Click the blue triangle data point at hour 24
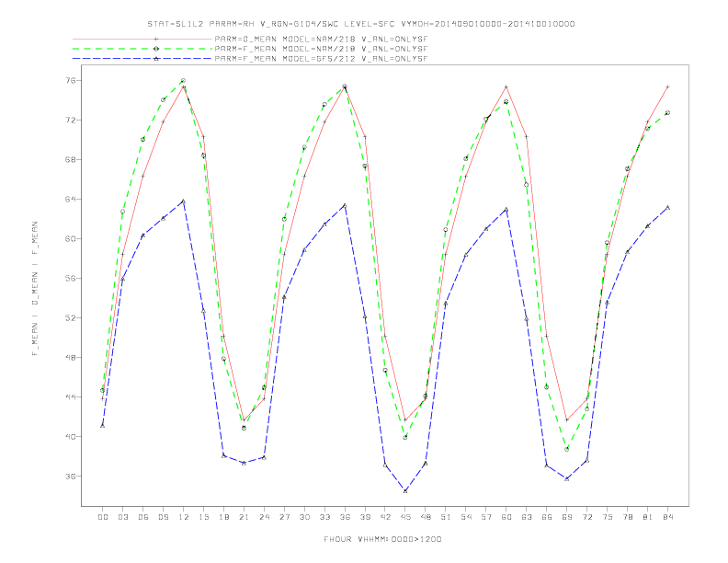728x563 pixels. [264, 457]
